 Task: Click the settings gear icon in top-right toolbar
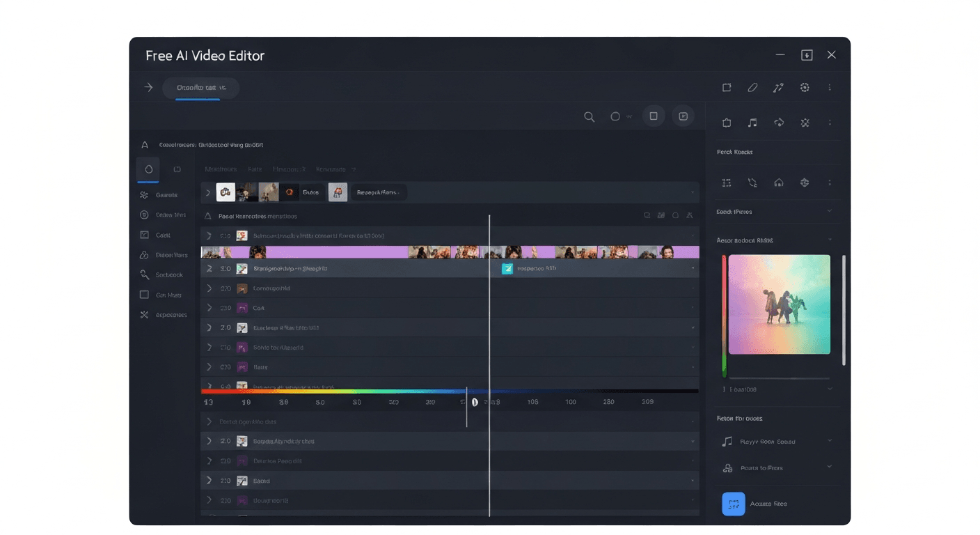(805, 87)
